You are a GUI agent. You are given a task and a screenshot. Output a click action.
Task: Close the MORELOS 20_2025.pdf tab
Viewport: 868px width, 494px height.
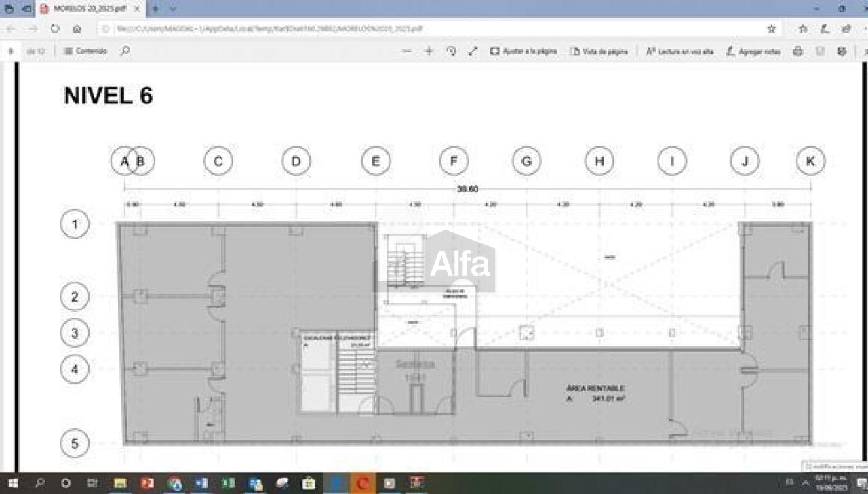[x=137, y=9]
